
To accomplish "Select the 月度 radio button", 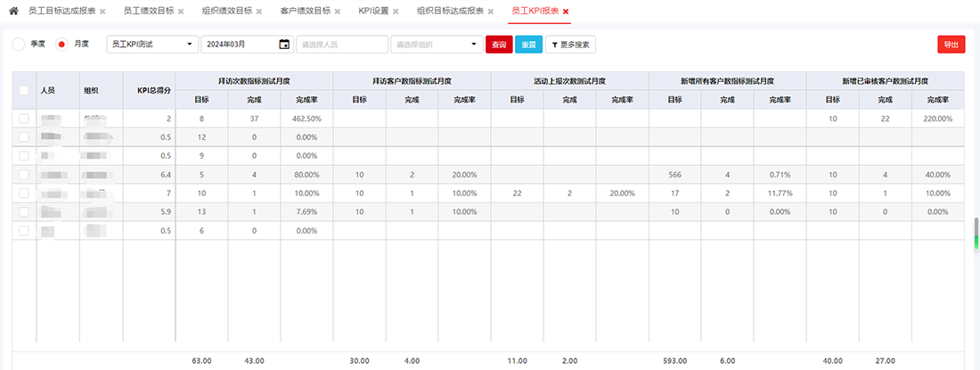I will click(61, 44).
